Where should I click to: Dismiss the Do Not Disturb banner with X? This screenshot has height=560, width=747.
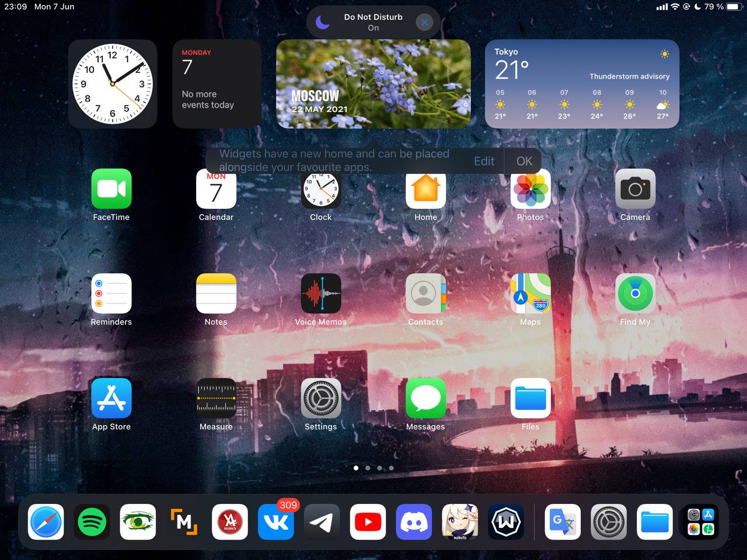tap(424, 22)
